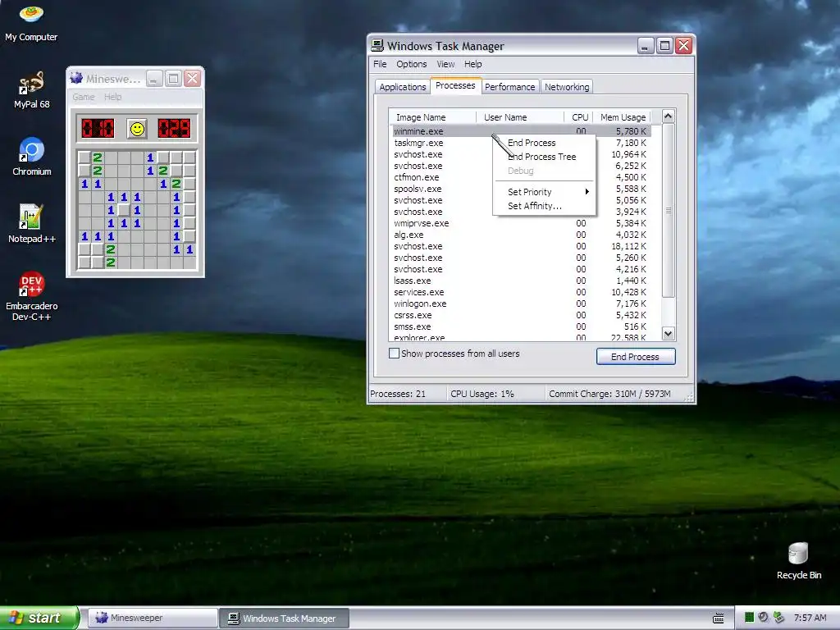The width and height of the screenshot is (840, 630).
Task: Click the tray icon between the CPU and network icons
Action: 764,618
